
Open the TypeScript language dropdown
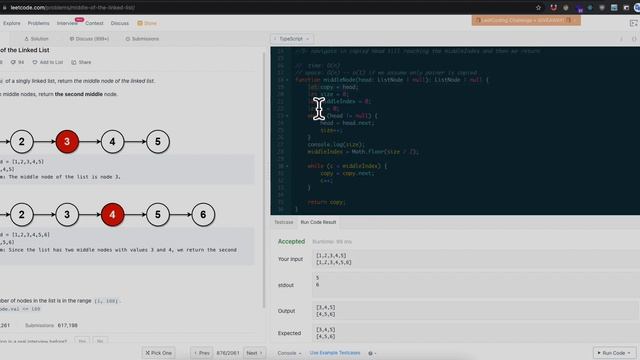point(292,39)
